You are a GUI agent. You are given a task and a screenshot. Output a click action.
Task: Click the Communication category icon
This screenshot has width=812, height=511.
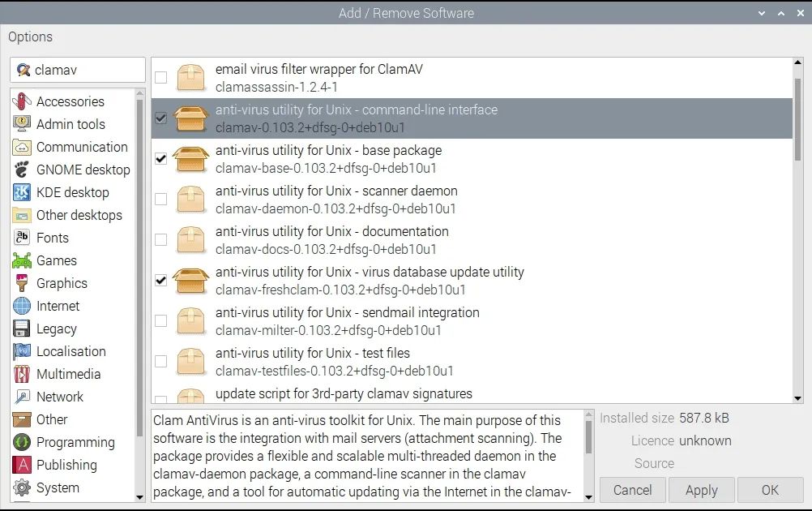click(x=22, y=147)
